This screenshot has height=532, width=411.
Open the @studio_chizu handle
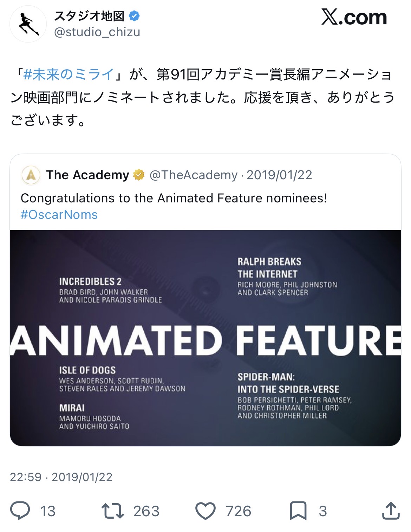coord(97,32)
